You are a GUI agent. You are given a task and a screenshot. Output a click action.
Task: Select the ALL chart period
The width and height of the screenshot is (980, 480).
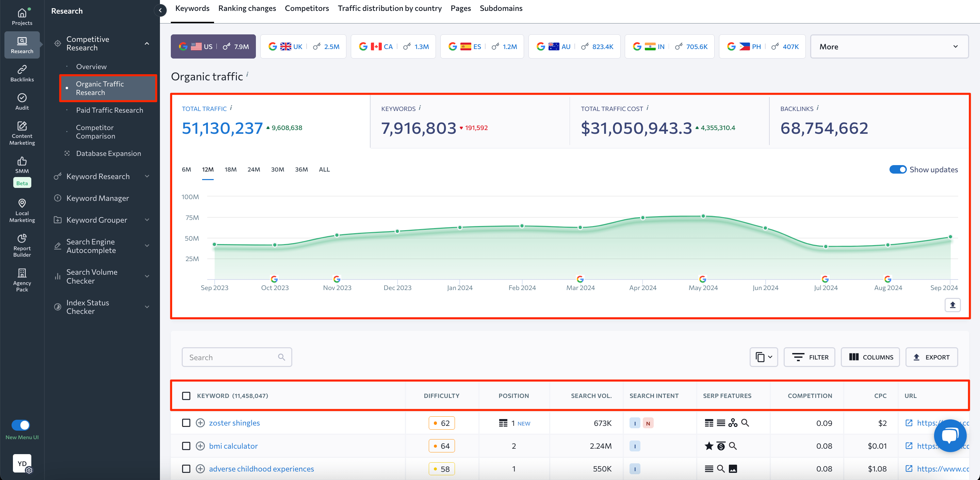(x=324, y=170)
